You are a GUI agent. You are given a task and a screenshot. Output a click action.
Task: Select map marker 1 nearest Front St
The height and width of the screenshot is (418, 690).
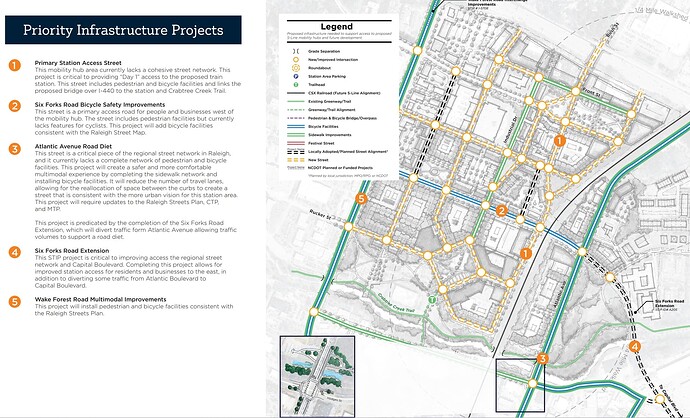[559, 141]
